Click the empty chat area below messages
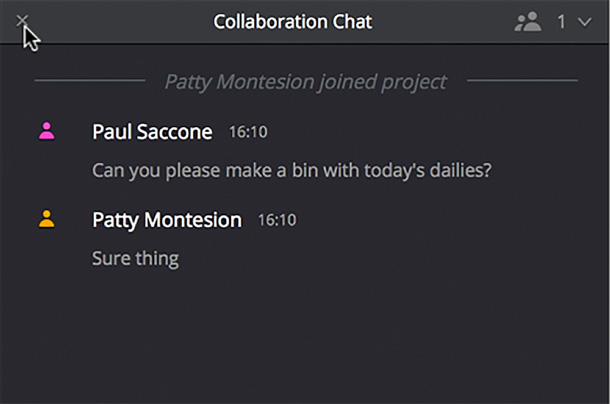Image resolution: width=610 pixels, height=404 pixels. [305, 340]
